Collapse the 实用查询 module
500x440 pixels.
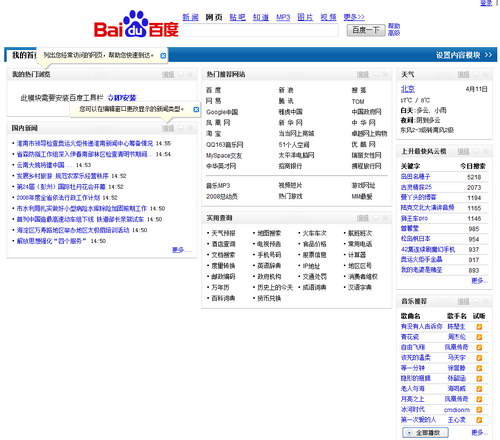tap(376, 218)
